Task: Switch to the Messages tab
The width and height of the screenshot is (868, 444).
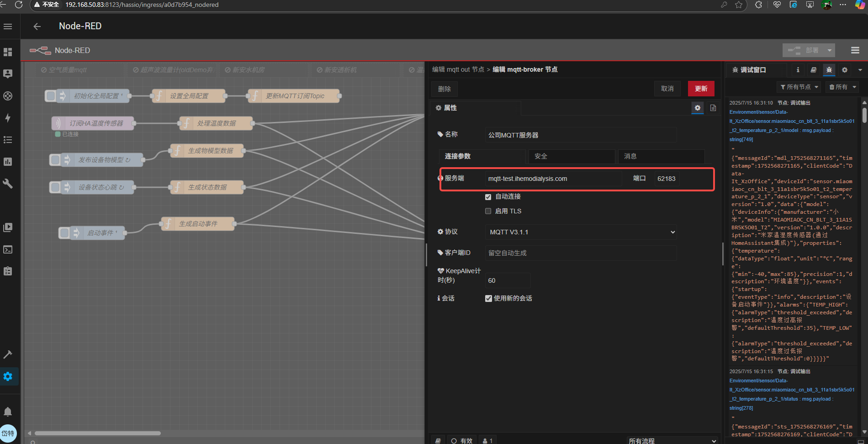Action: coord(661,156)
